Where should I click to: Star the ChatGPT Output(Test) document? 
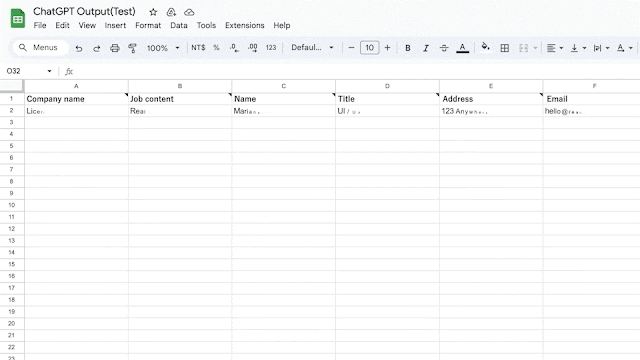(x=153, y=12)
